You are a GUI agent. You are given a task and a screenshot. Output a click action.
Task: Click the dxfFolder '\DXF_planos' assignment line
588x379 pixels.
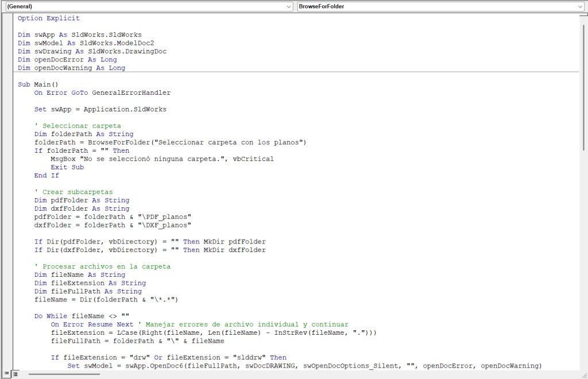click(113, 225)
